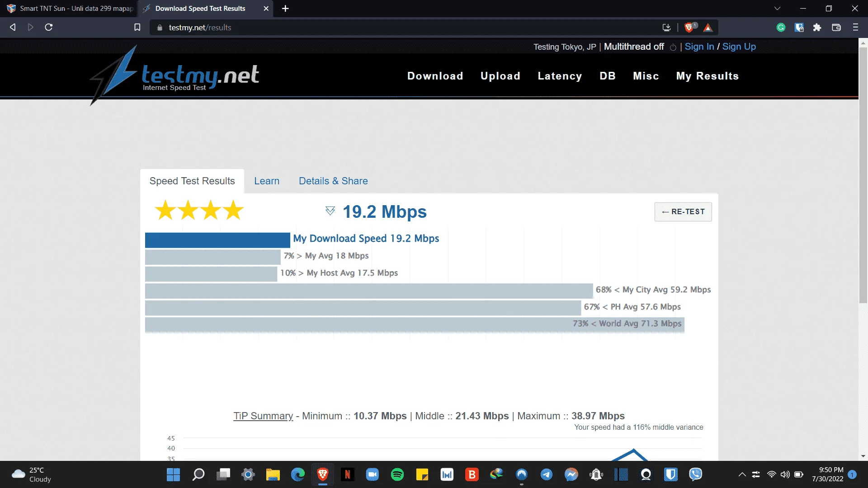Open the Latency menu item

560,76
